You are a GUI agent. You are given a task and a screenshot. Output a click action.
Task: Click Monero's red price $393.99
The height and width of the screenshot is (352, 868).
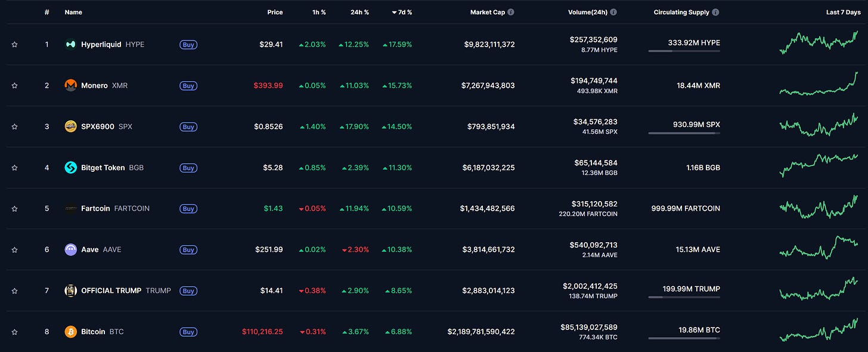pyautogui.click(x=267, y=85)
